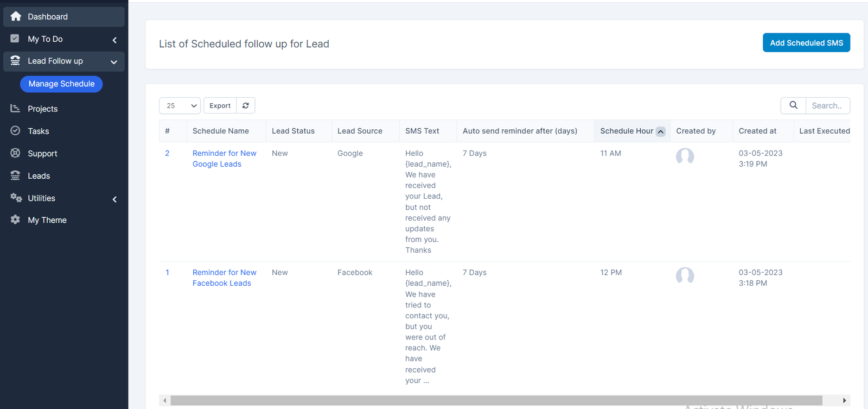Click avatar of Google Leads schedule creator
This screenshot has height=409, width=868.
685,156
